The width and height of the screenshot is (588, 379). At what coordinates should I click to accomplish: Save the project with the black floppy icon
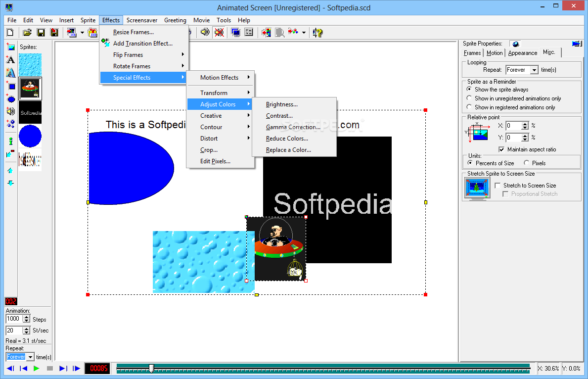pyautogui.click(x=41, y=33)
